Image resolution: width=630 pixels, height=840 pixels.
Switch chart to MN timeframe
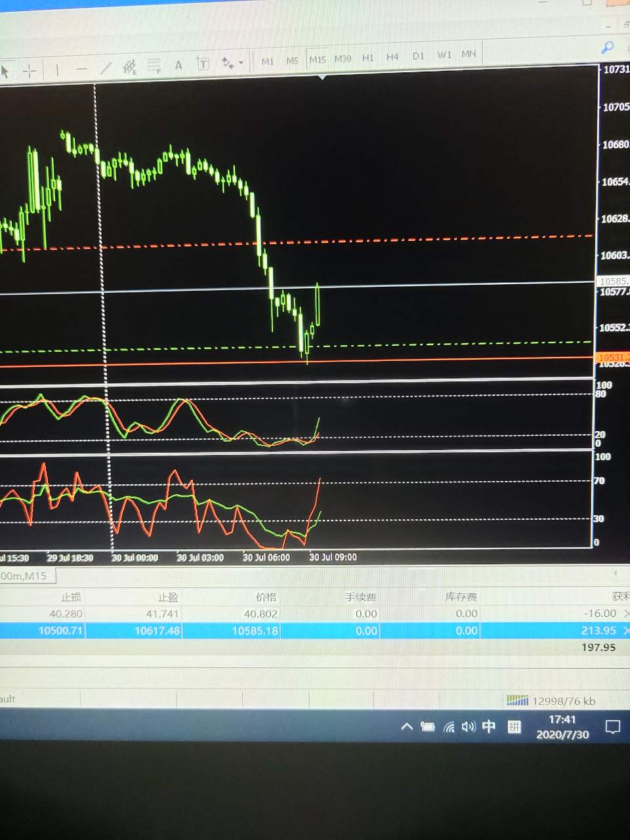tap(469, 54)
